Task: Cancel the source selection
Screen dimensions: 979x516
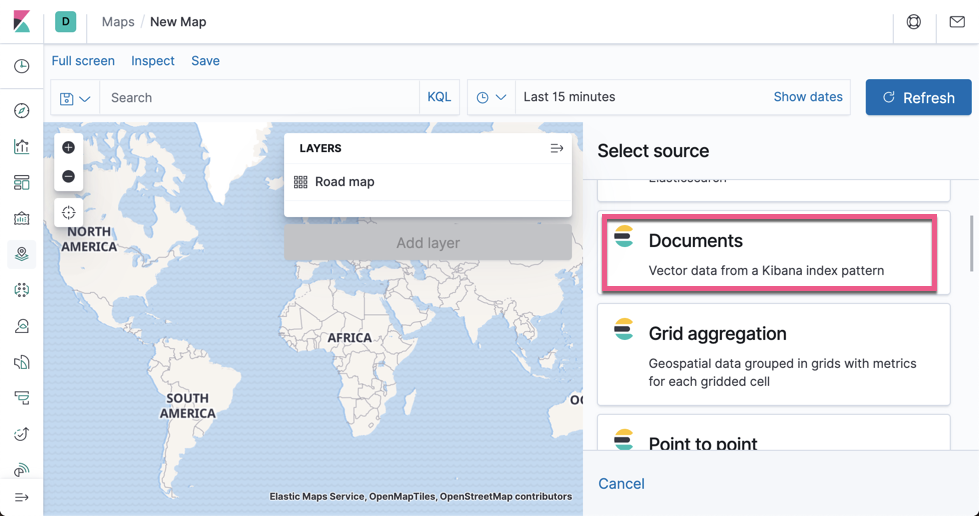Action: tap(621, 484)
